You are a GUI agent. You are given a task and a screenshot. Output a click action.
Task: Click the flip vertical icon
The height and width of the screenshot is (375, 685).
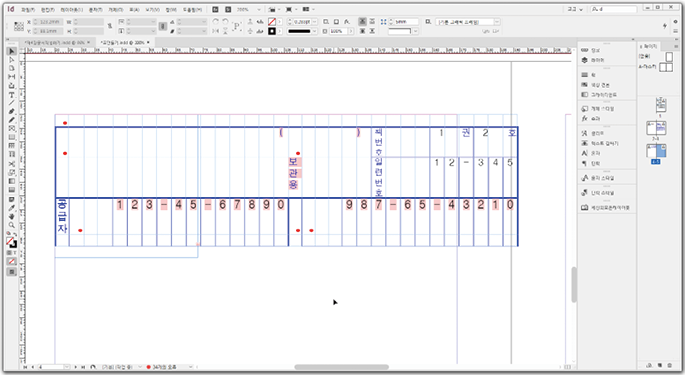(x=225, y=31)
